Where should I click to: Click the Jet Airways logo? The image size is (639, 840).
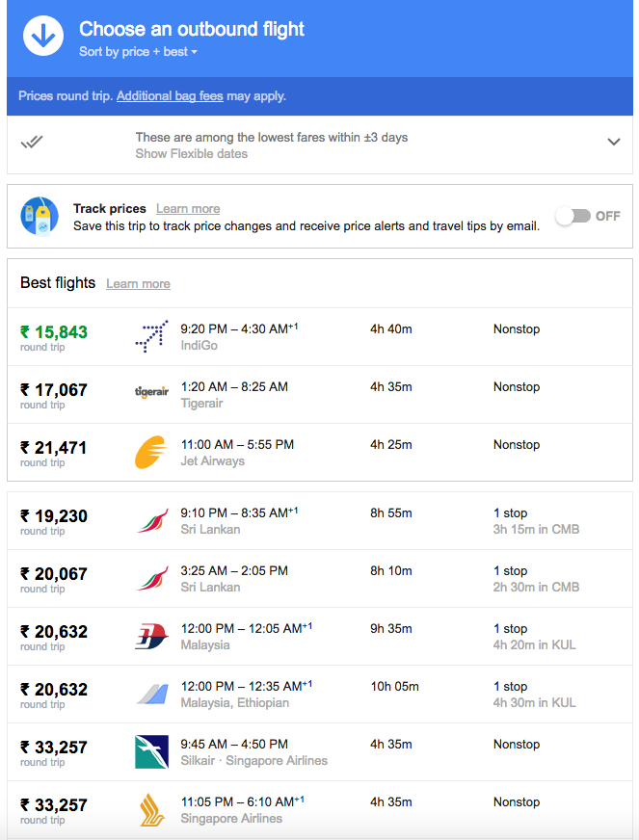151,452
